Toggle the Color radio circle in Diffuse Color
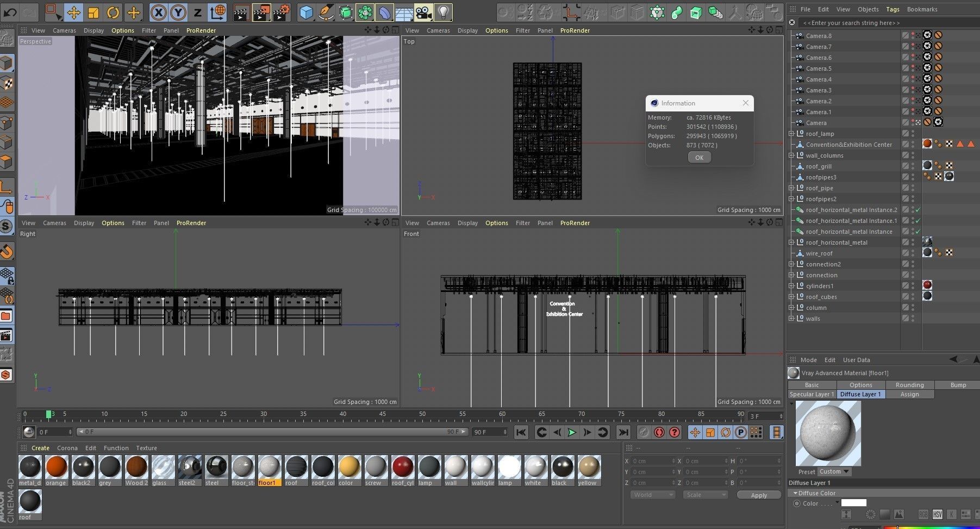Viewport: 980px width, 529px height. coord(797,503)
